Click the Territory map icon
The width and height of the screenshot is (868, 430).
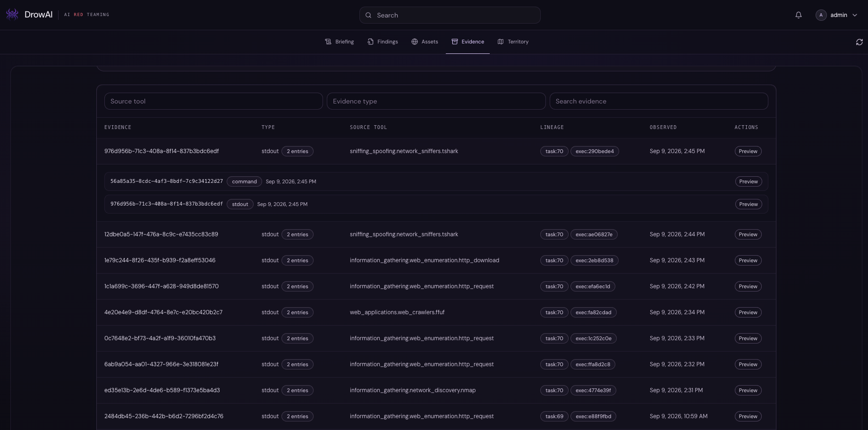point(501,42)
